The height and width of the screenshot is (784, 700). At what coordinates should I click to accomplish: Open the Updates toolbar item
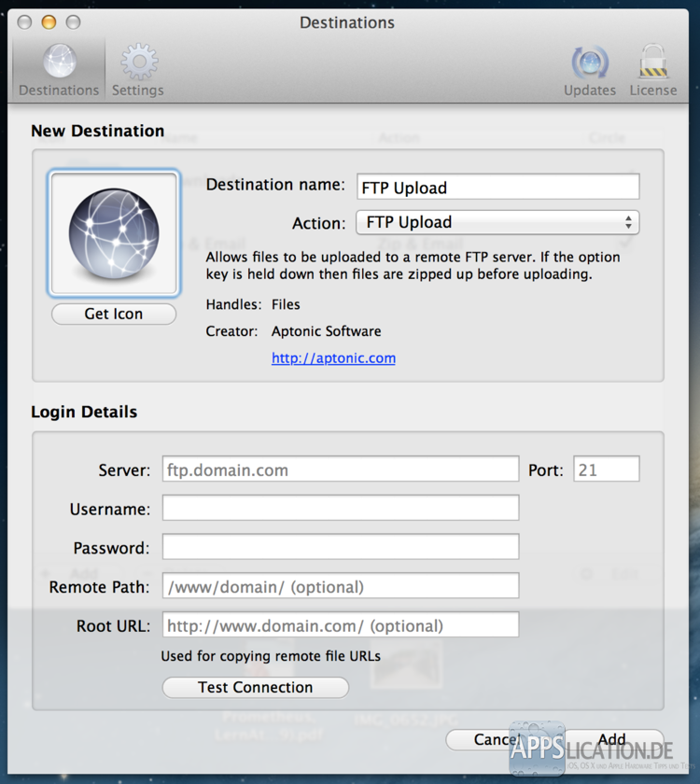[590, 69]
